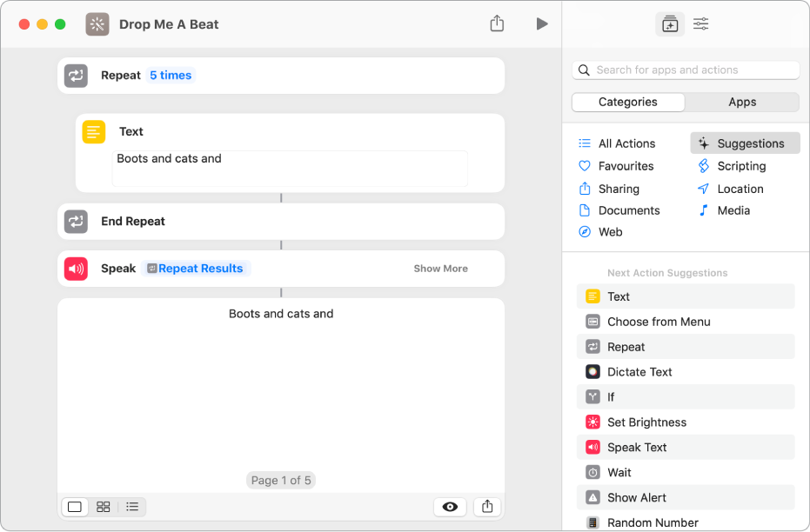Switch to list view at bottom left
Image resolution: width=810 pixels, height=532 pixels.
click(x=132, y=507)
